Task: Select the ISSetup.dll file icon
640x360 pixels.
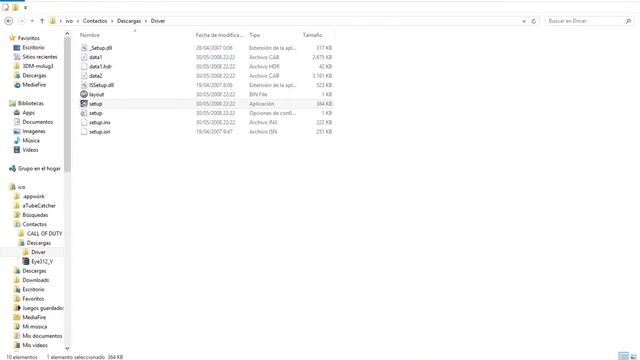Action: pyautogui.click(x=84, y=85)
